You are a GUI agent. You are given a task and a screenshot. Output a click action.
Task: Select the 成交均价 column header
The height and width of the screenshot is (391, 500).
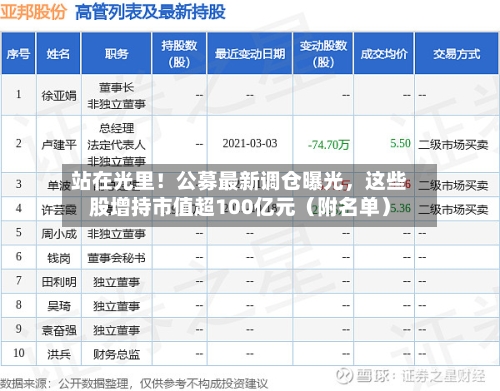(x=384, y=54)
